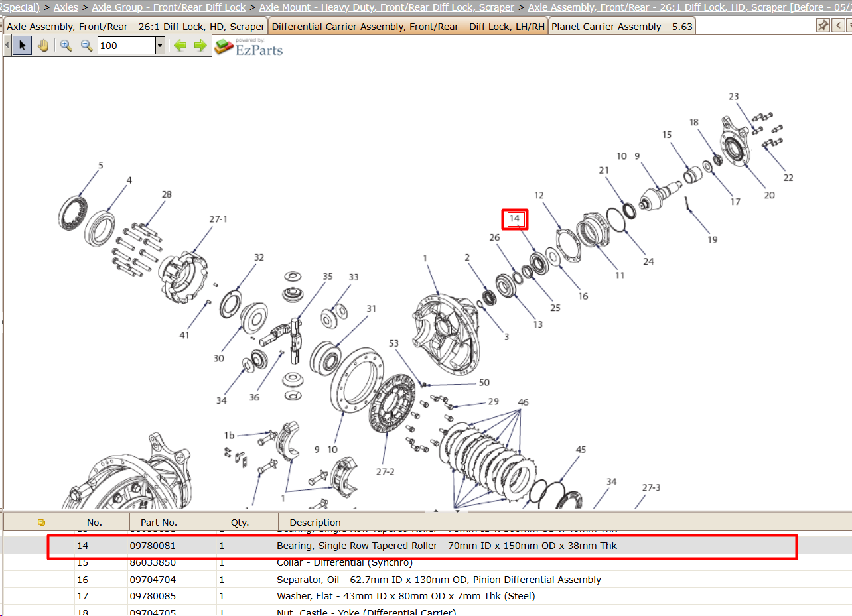Sort by the Description column header
852x616 pixels.
(315, 522)
